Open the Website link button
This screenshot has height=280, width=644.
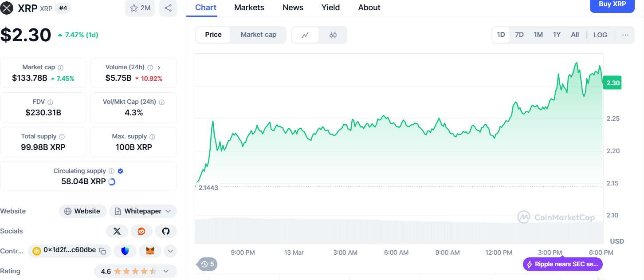82,211
